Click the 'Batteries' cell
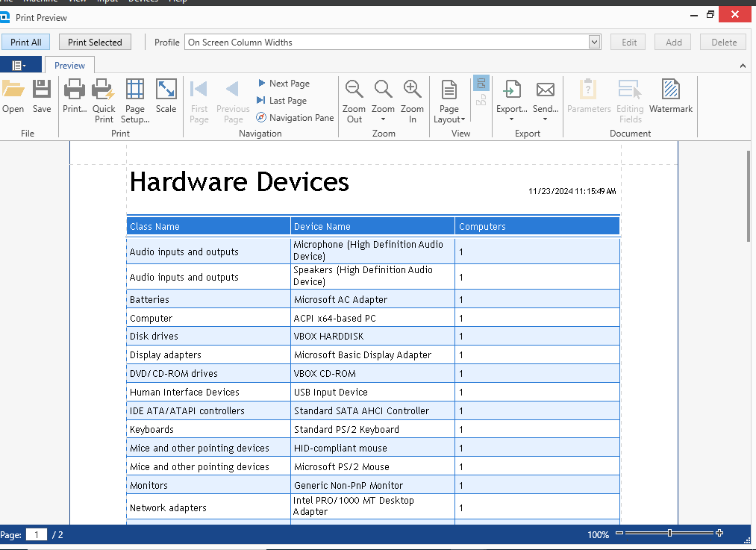Image resolution: width=756 pixels, height=550 pixels. point(208,299)
